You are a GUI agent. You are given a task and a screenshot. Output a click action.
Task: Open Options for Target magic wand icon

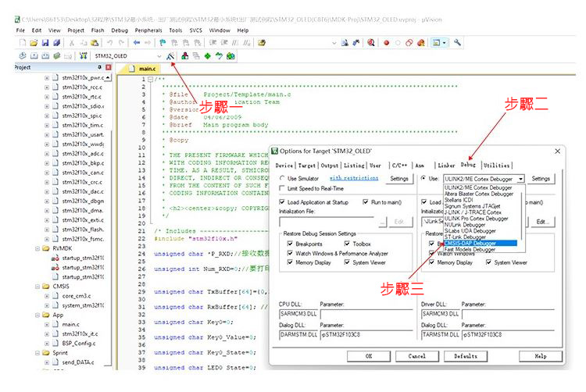click(170, 56)
